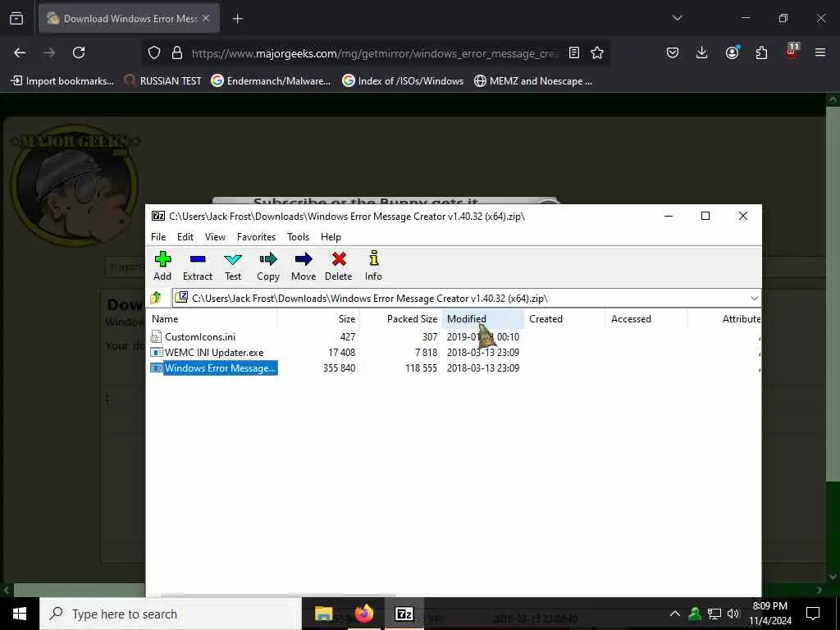The height and width of the screenshot is (630, 840).
Task: Select the Windows Error Message... file
Action: click(x=213, y=368)
